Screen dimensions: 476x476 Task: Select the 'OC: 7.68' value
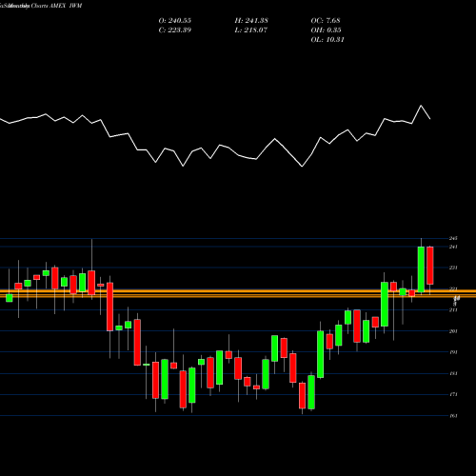[326, 21]
